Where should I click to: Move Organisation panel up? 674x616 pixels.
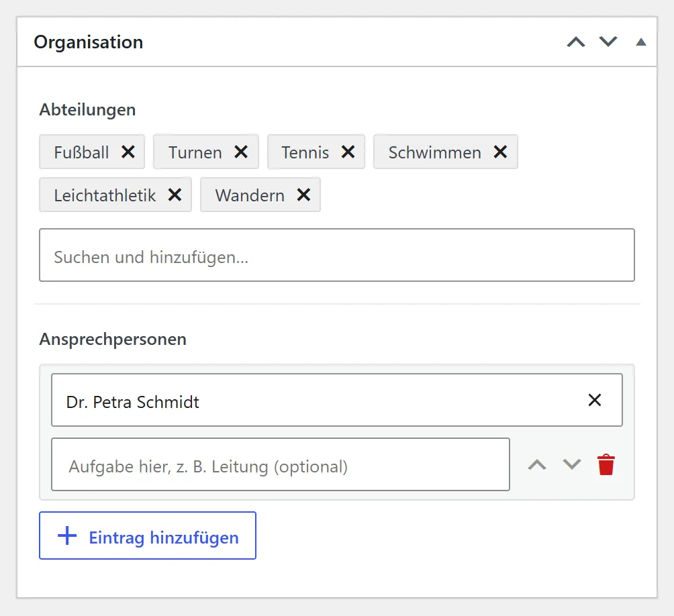[576, 42]
